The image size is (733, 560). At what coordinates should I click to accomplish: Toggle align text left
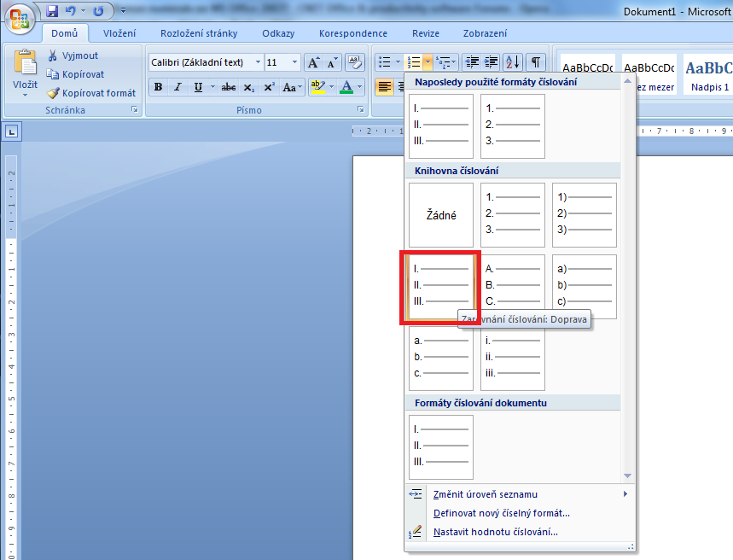pyautogui.click(x=384, y=87)
